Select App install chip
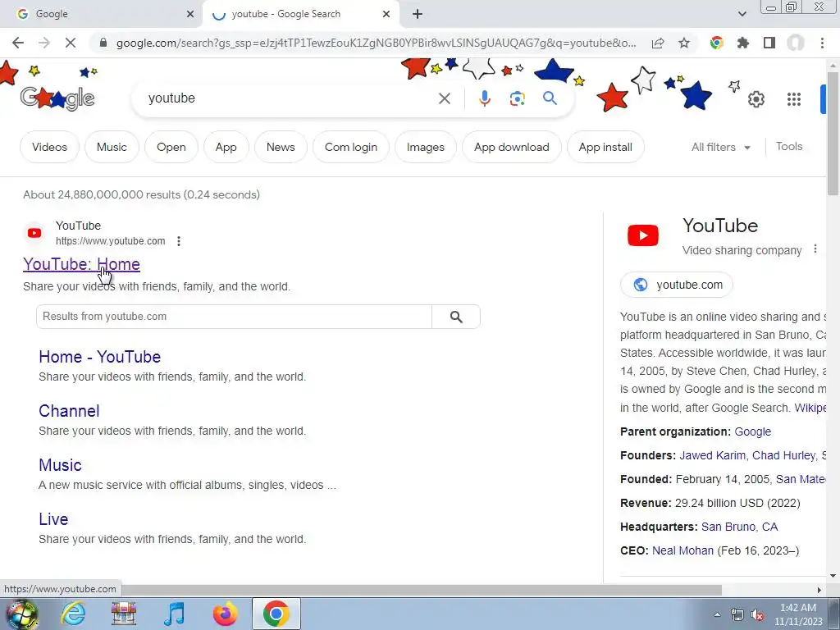 (605, 147)
